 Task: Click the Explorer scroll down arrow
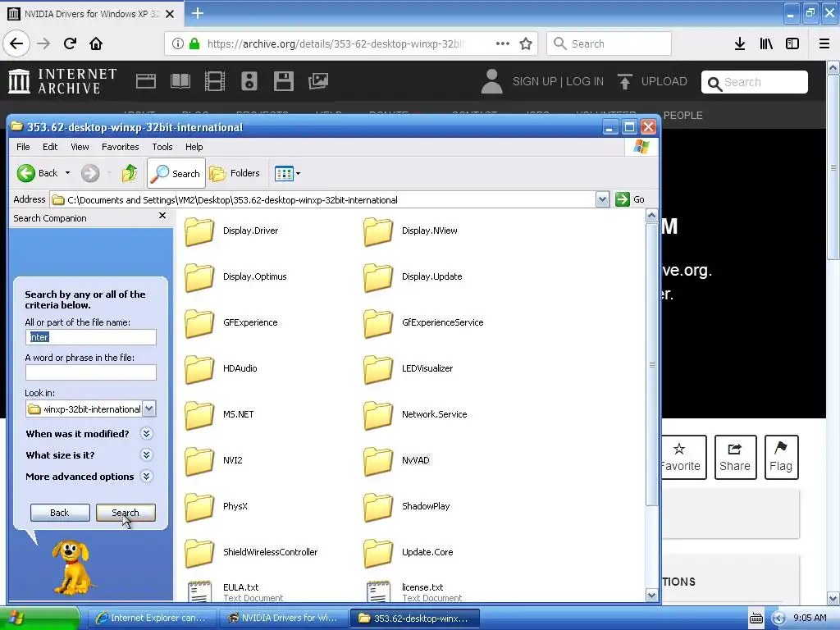click(651, 595)
